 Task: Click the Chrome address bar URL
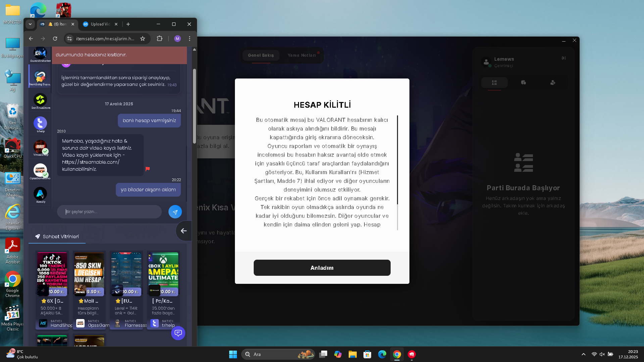[105, 39]
